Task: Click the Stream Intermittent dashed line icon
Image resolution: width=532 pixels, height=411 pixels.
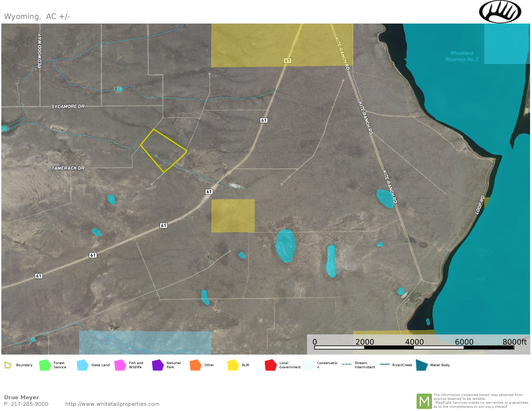Action: tap(347, 364)
